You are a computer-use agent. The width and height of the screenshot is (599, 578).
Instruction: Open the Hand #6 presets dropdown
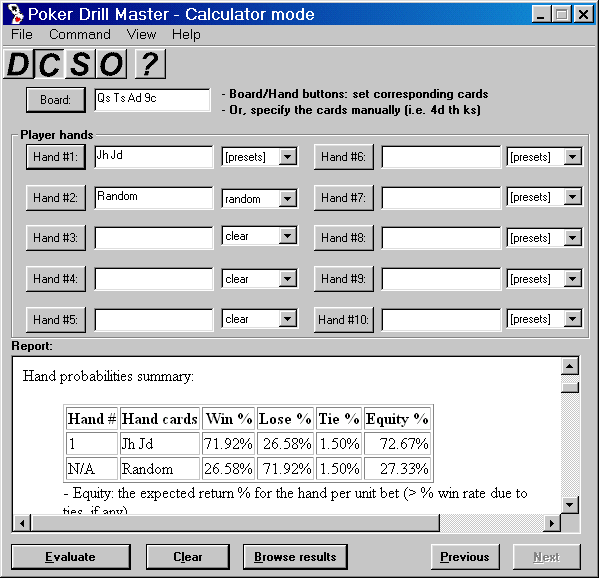click(545, 157)
